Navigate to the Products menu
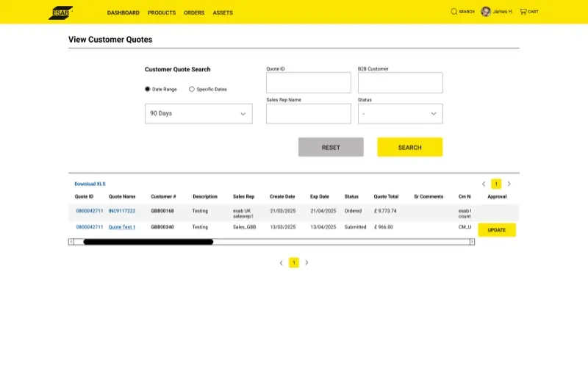Screen dimensions: 588x380 pyautogui.click(x=162, y=12)
